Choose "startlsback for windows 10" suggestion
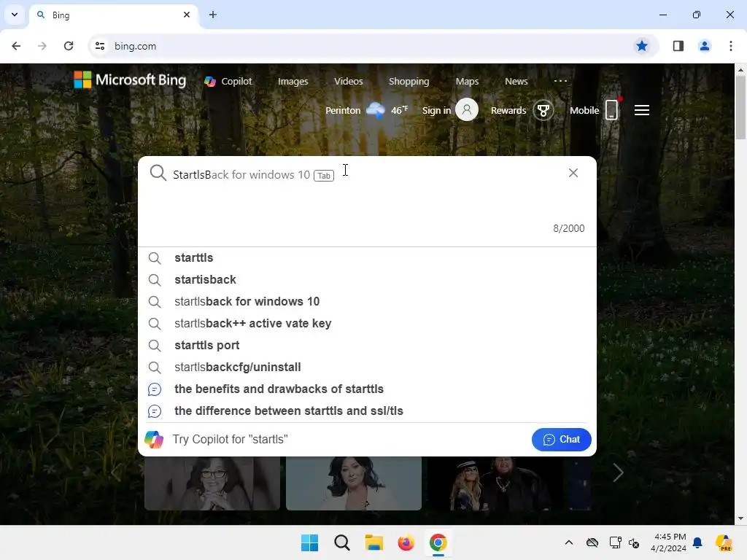Screen dimensions: 747x560 point(367,301)
